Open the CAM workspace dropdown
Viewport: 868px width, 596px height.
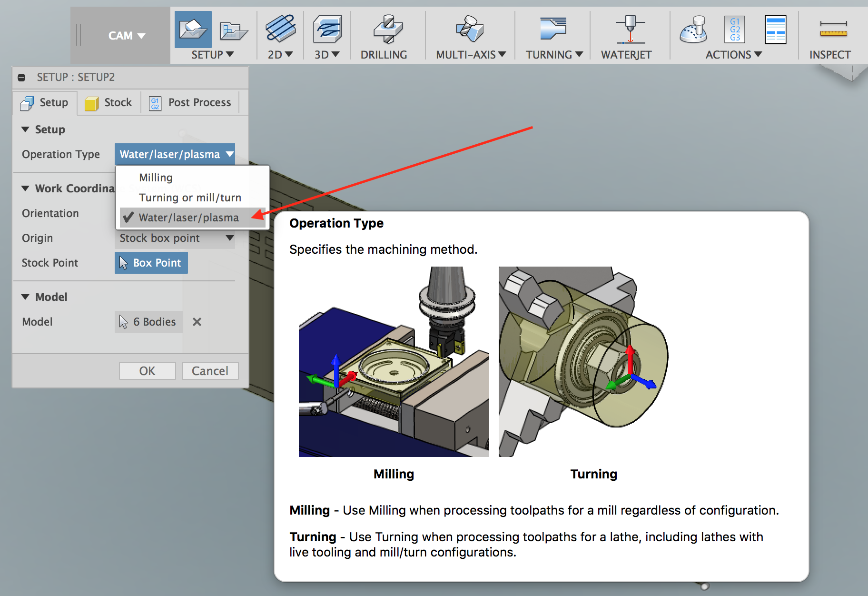[127, 36]
